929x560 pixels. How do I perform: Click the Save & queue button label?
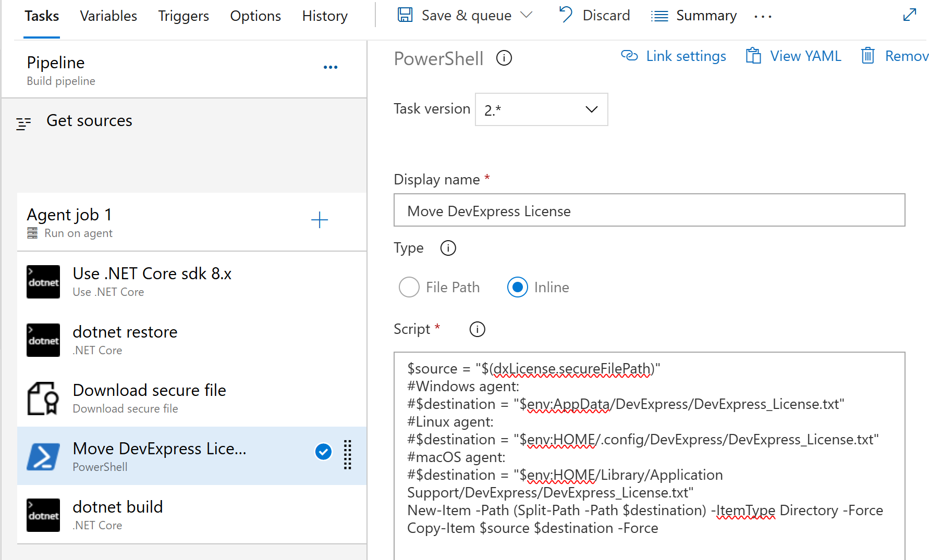coord(467,16)
